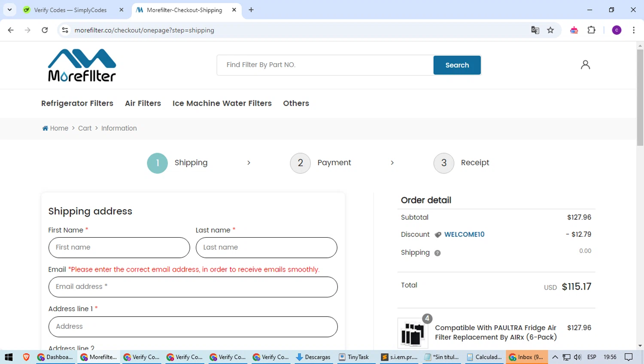
Task: Bookmark this page with the star icon
Action: click(550, 30)
